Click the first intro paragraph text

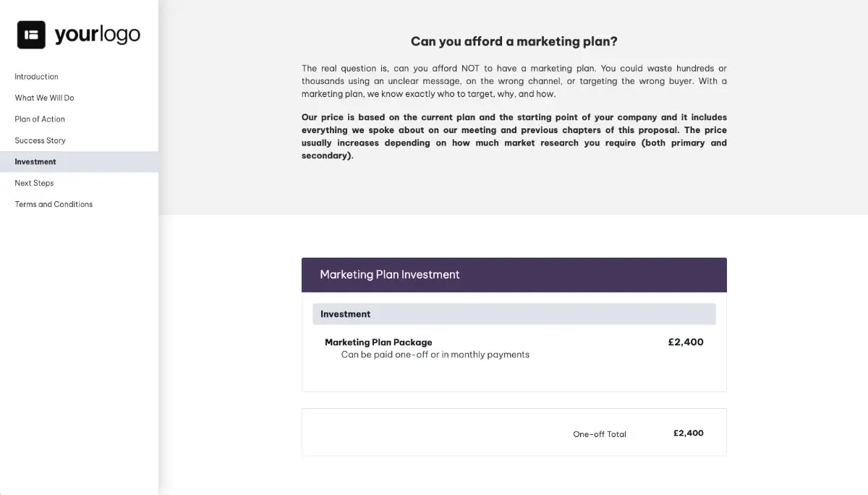pyautogui.click(x=514, y=80)
